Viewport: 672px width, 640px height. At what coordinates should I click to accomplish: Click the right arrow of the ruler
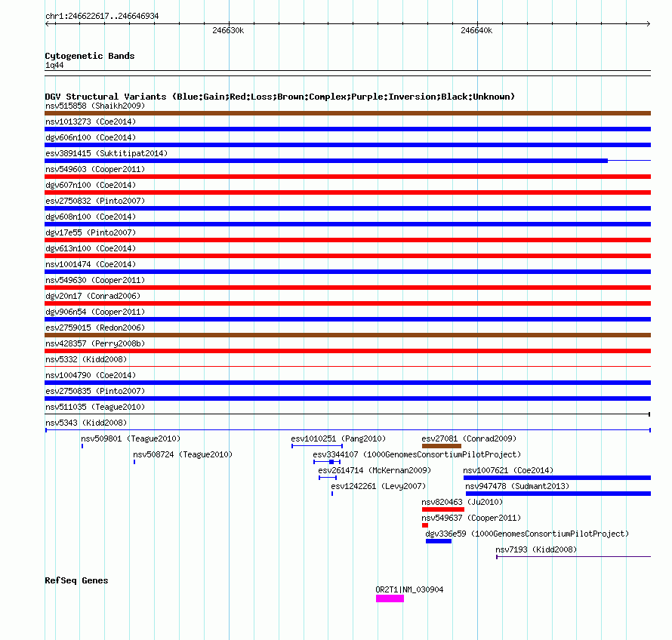pos(648,24)
